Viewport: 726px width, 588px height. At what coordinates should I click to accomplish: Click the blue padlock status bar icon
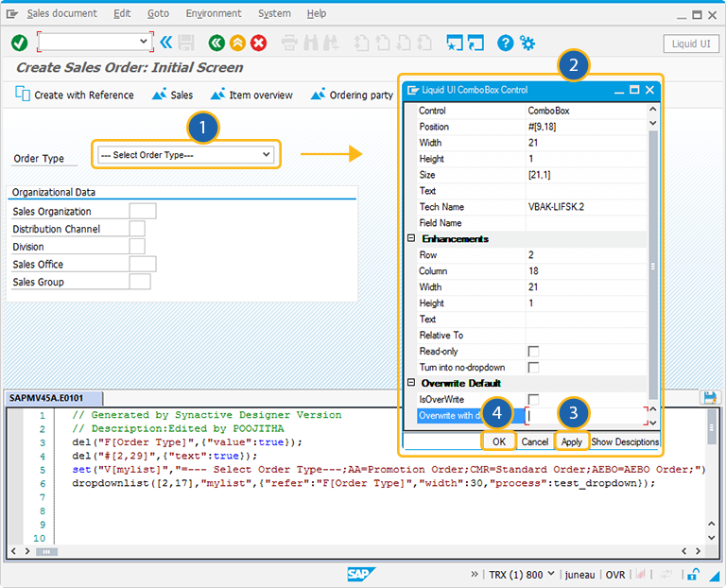tap(693, 575)
